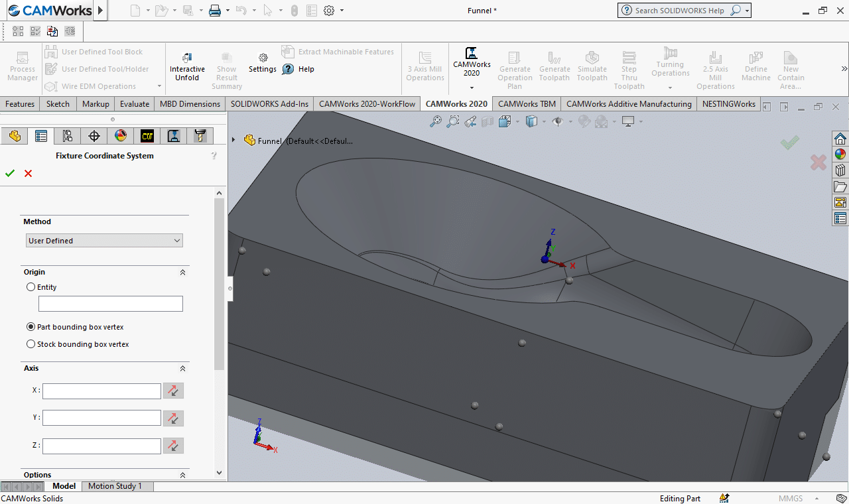Reverse the X axis direction

(173, 391)
